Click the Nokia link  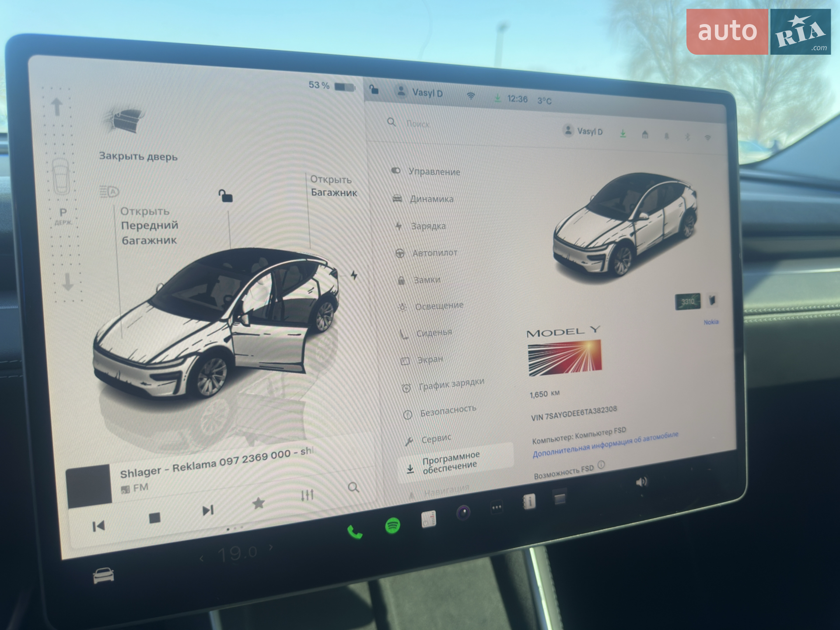click(x=711, y=322)
